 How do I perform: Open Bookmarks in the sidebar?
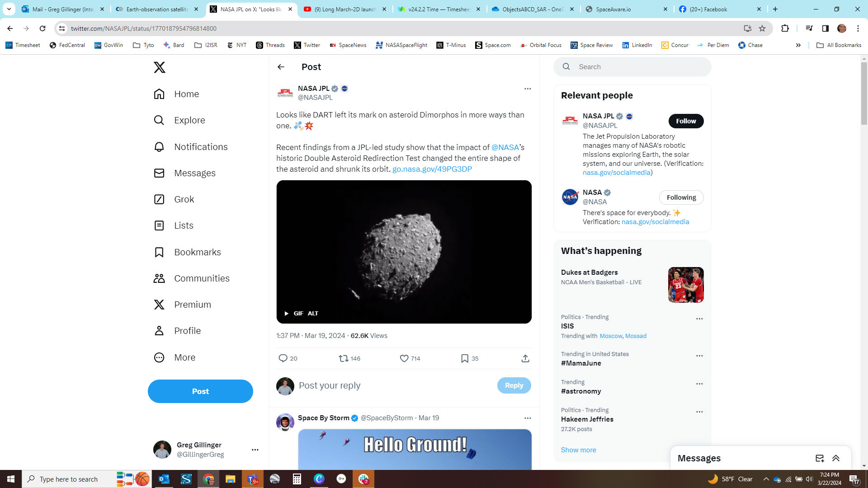point(187,252)
